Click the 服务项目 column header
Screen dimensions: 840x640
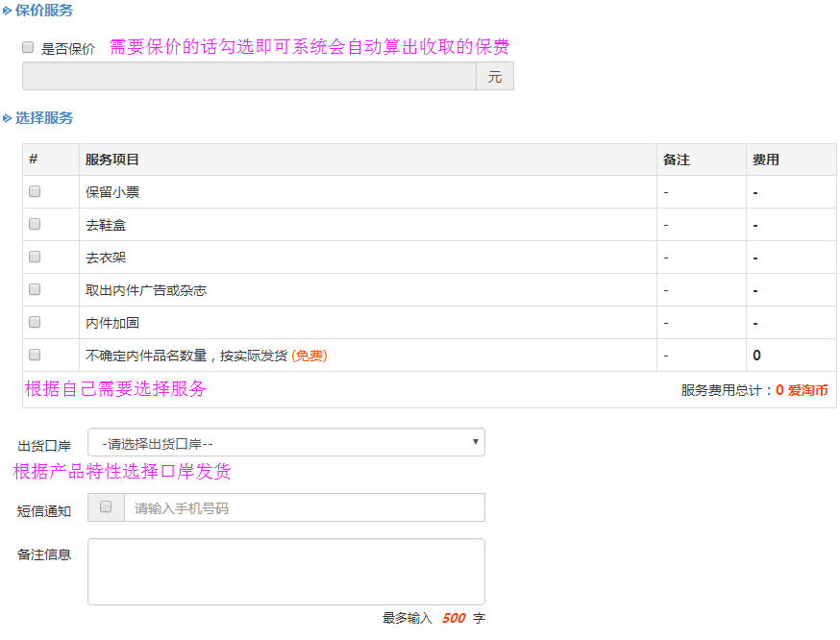(111, 160)
